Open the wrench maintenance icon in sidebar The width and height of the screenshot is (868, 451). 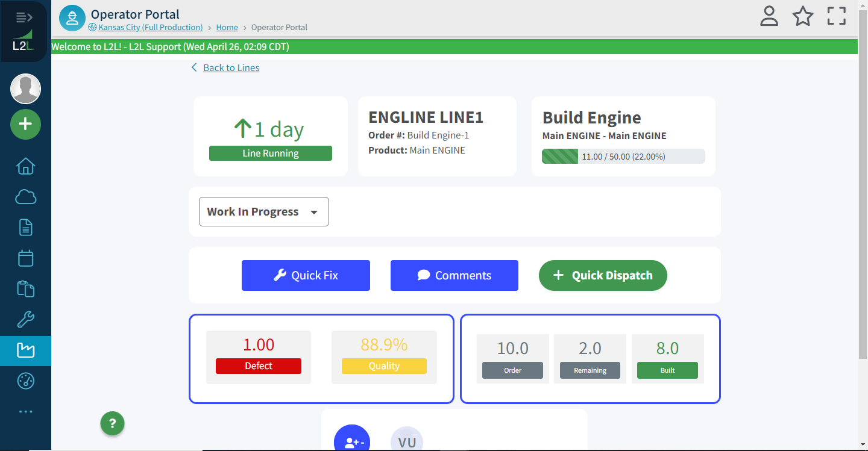click(x=25, y=319)
